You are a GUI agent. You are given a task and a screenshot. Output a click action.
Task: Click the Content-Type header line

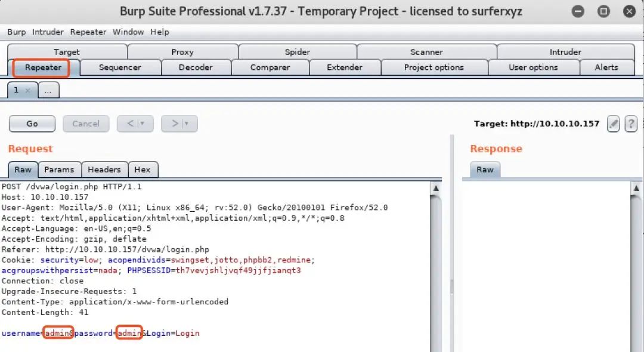point(115,302)
